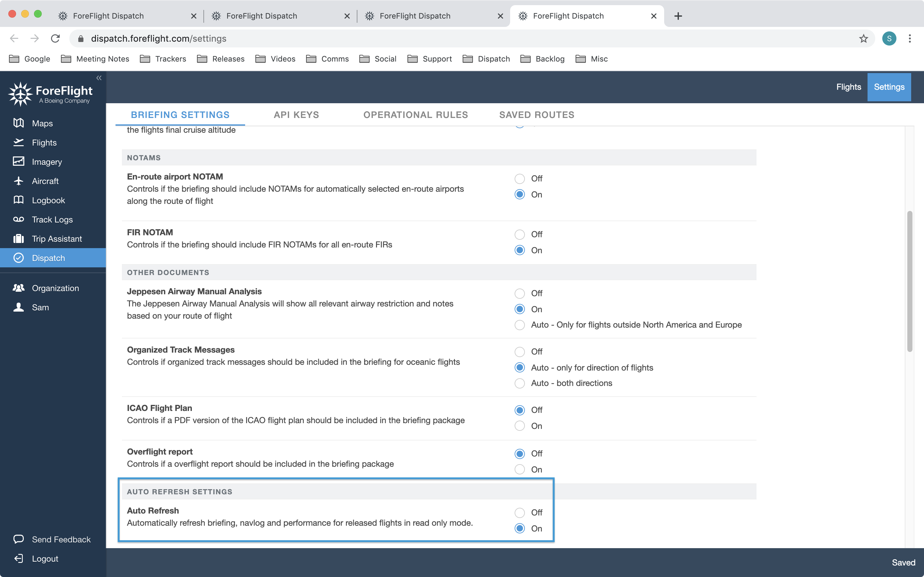This screenshot has height=577, width=924.
Task: Switch to API KEYS tab
Action: [x=297, y=115]
